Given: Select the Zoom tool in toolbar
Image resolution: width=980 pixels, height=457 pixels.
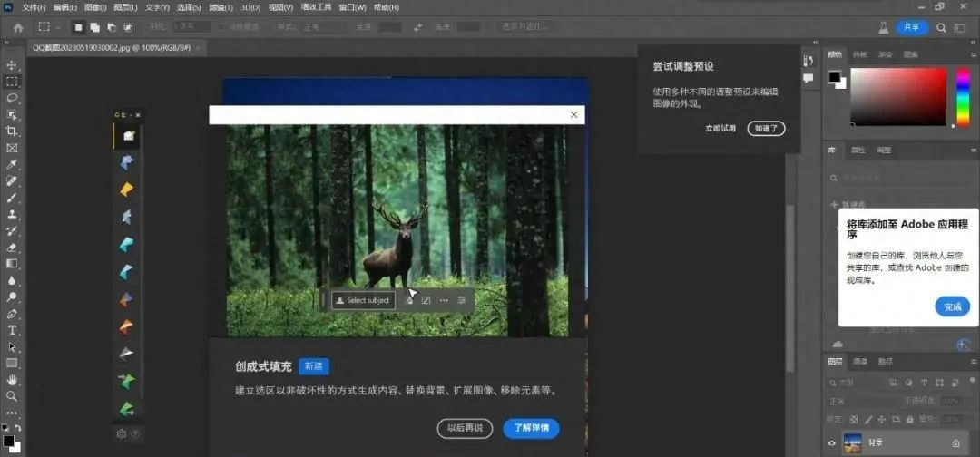Looking at the screenshot, I should [x=11, y=396].
